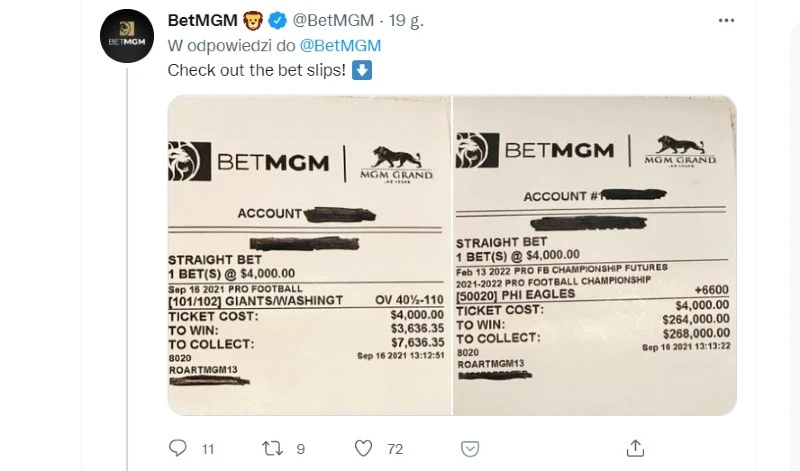This screenshot has width=800, height=471.
Task: Open the BetMGM profile avatar
Action: (126, 39)
